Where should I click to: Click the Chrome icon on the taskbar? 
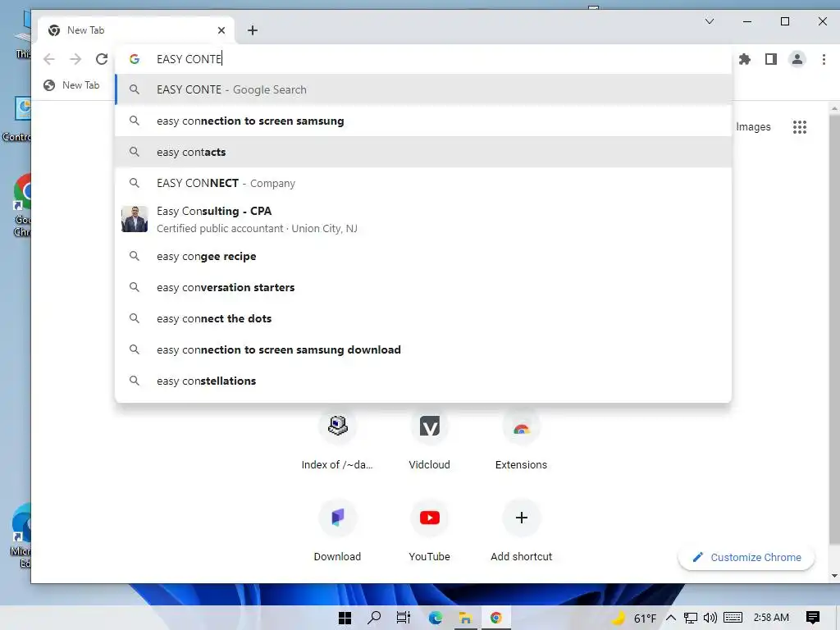[x=496, y=618]
